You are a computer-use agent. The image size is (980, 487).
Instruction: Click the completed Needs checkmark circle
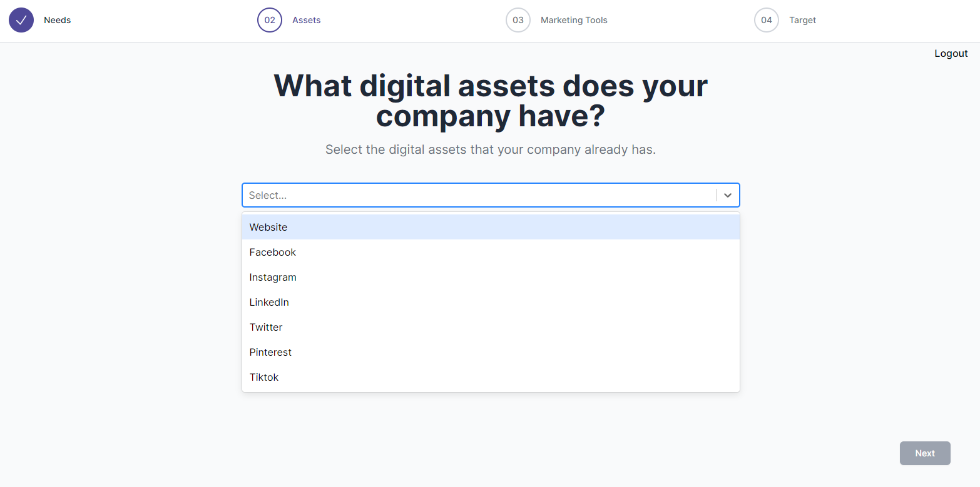tap(21, 20)
